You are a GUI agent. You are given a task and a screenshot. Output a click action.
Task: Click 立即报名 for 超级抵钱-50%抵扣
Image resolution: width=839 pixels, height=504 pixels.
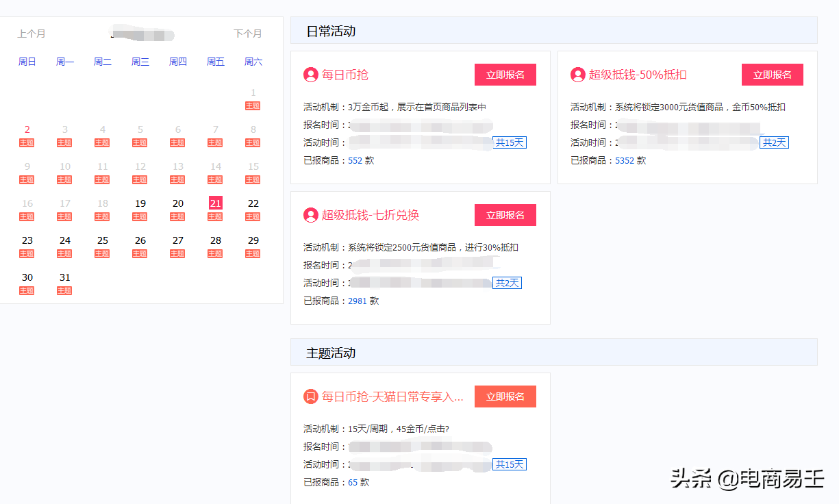click(x=772, y=74)
